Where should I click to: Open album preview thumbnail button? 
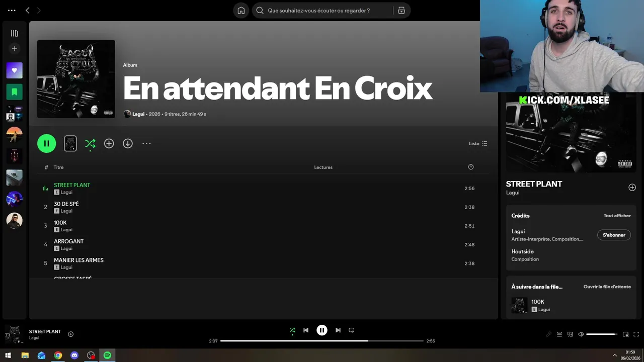(70, 143)
